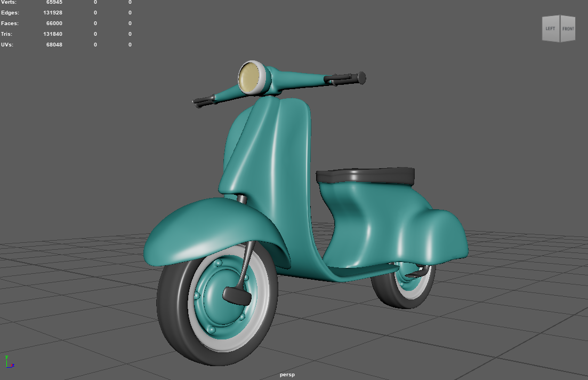Click the Faces: heads-up label
Image resolution: width=588 pixels, height=380 pixels.
pos(10,23)
